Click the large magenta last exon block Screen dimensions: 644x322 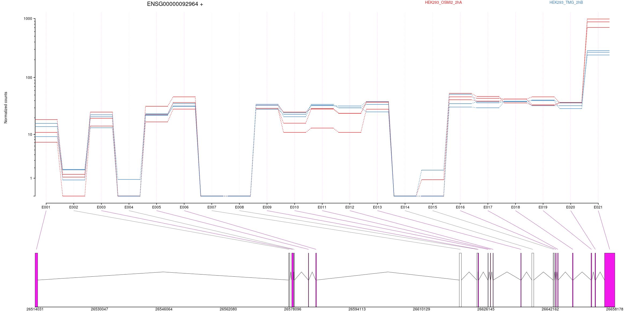click(610, 280)
